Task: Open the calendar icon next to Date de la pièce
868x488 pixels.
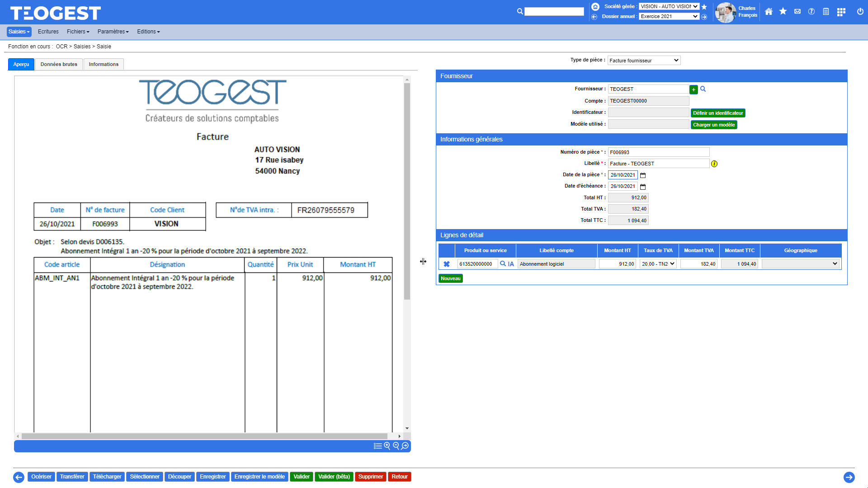Action: coord(642,175)
